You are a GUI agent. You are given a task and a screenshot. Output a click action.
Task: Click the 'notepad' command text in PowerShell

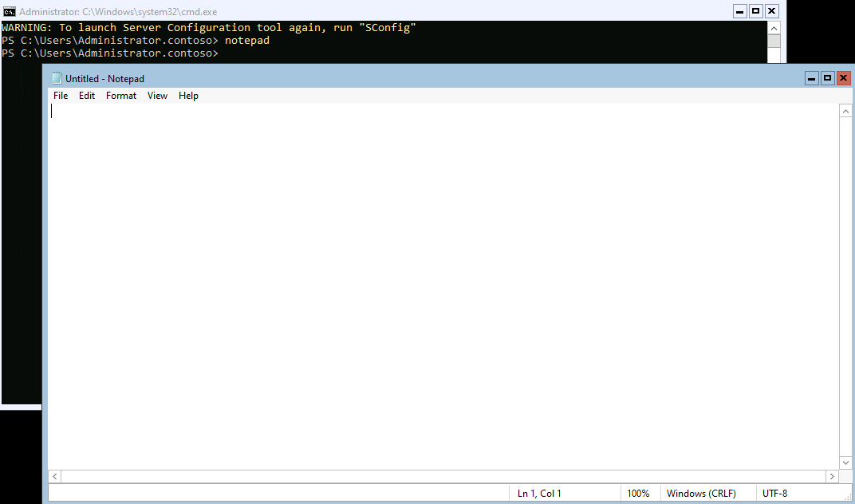(247, 41)
